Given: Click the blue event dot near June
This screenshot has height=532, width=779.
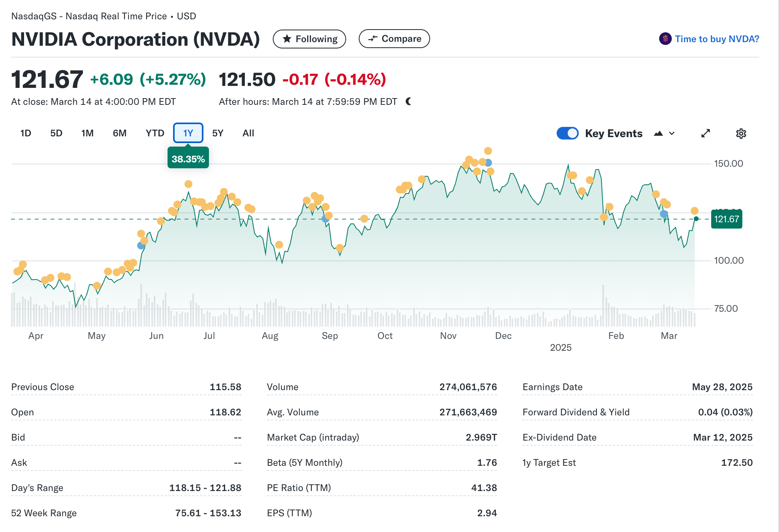Looking at the screenshot, I should (x=141, y=246).
